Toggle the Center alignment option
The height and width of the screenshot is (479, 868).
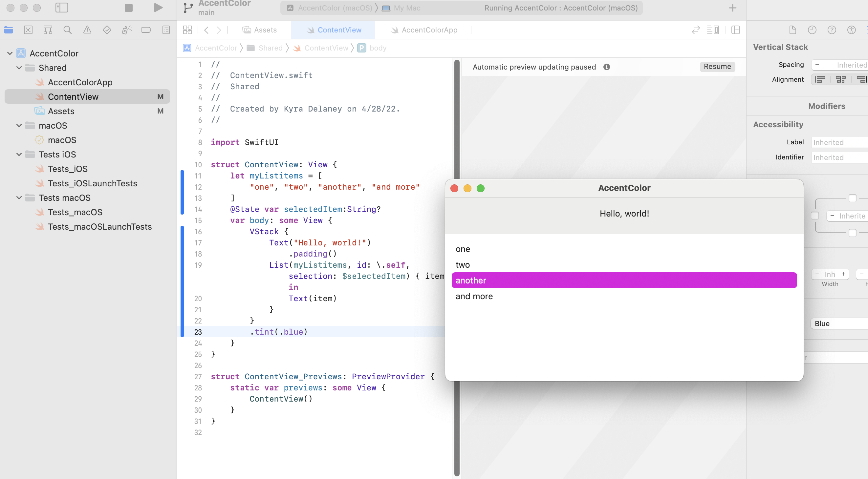[841, 79]
